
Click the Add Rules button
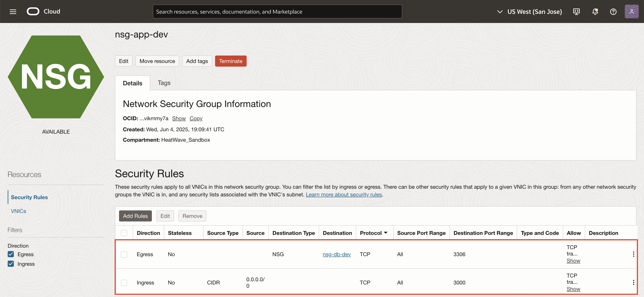[x=135, y=216]
